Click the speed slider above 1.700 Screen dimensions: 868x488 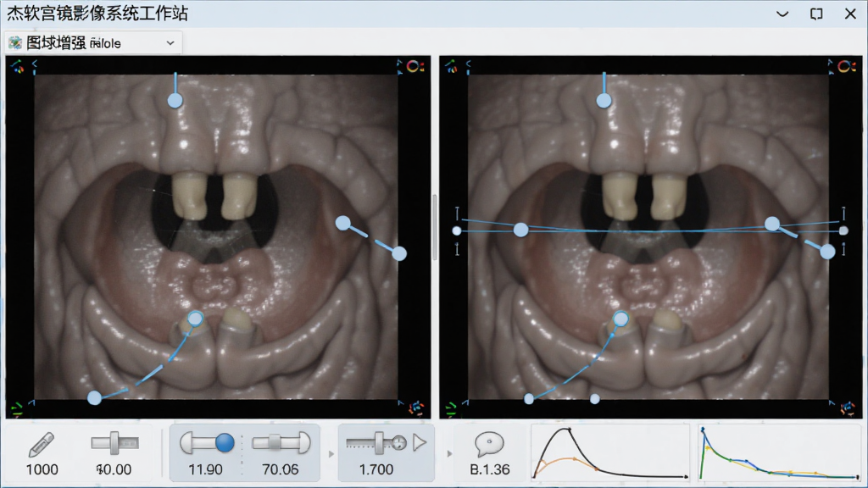click(376, 442)
